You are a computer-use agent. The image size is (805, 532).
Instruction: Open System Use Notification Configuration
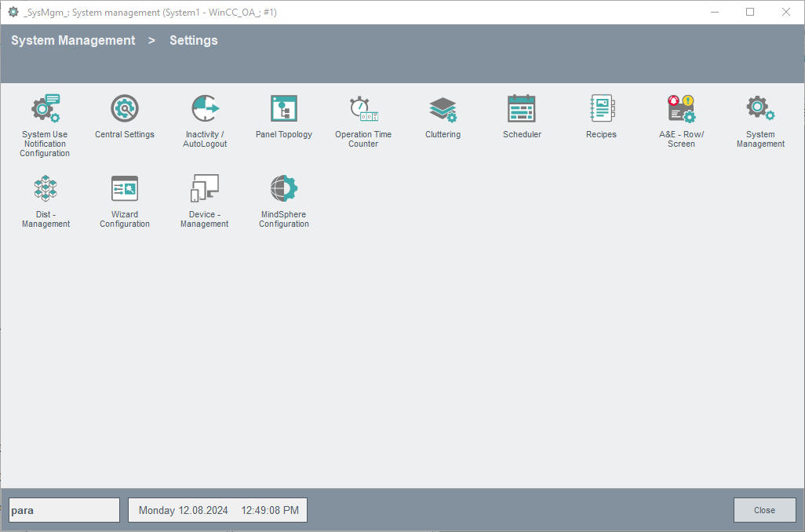[45, 109]
